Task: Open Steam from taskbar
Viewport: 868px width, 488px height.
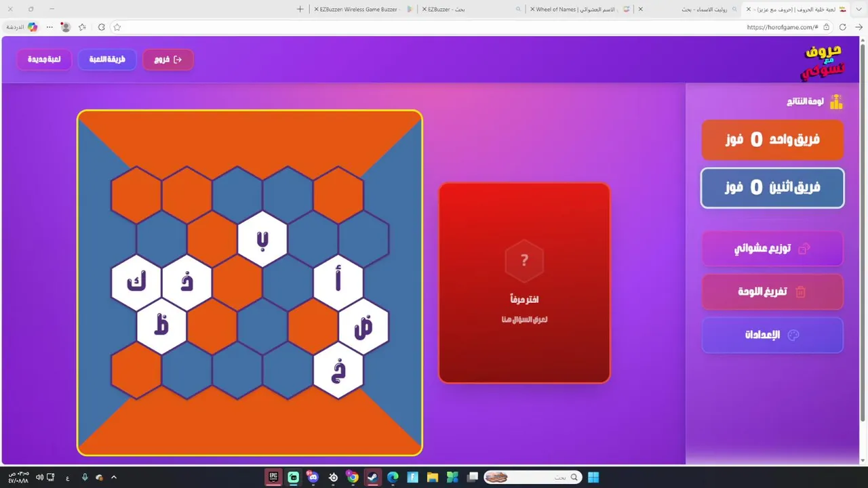Action: click(x=373, y=477)
